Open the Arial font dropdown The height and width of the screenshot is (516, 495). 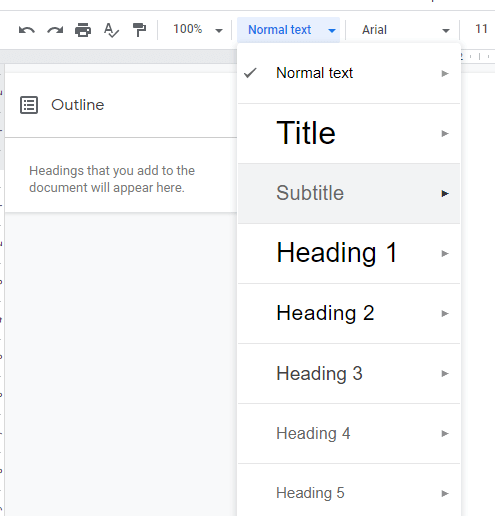pyautogui.click(x=406, y=30)
